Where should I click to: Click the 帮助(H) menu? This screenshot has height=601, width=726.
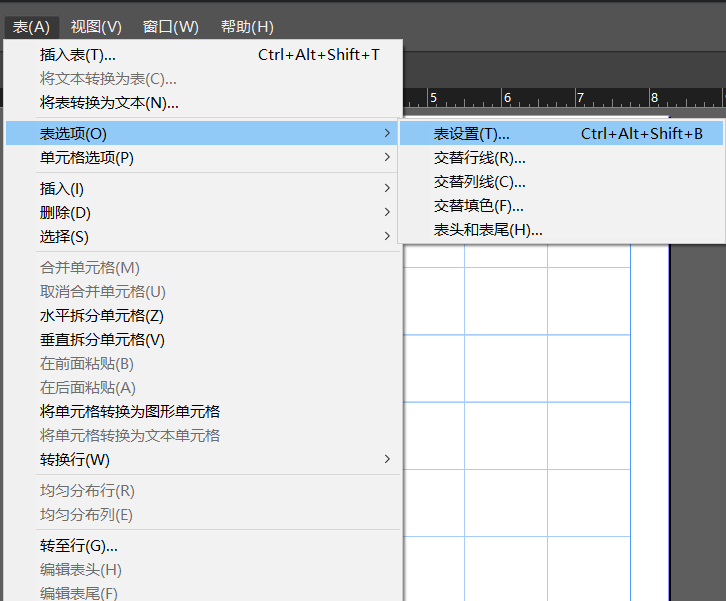coord(246,27)
